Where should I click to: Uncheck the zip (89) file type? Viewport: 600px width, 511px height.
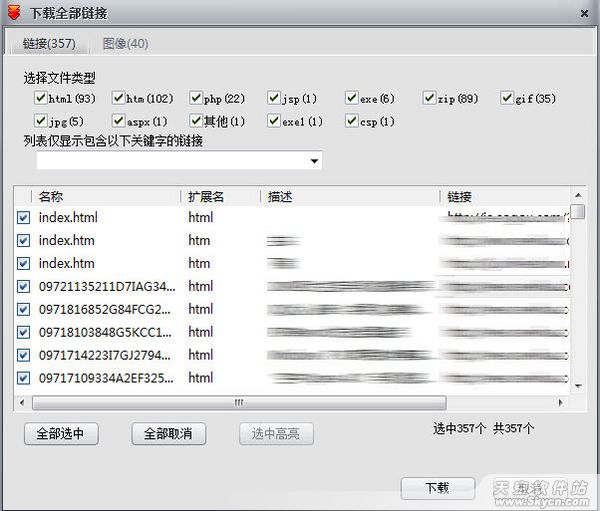(430, 98)
